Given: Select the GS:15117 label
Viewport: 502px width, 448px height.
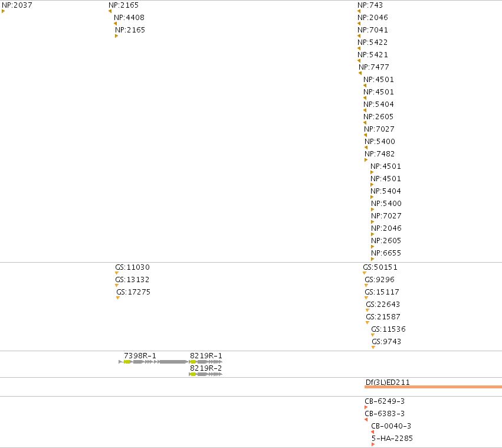Looking at the screenshot, I should pos(382,292).
